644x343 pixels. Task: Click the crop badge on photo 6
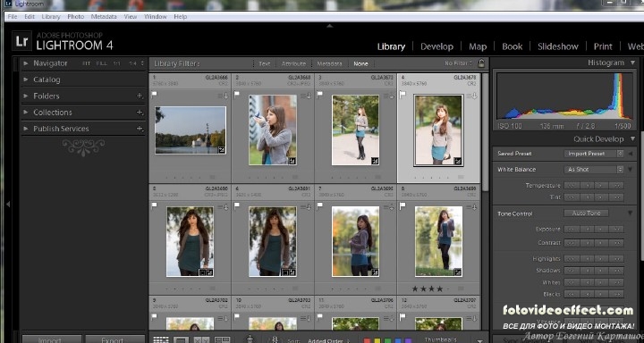285,272
